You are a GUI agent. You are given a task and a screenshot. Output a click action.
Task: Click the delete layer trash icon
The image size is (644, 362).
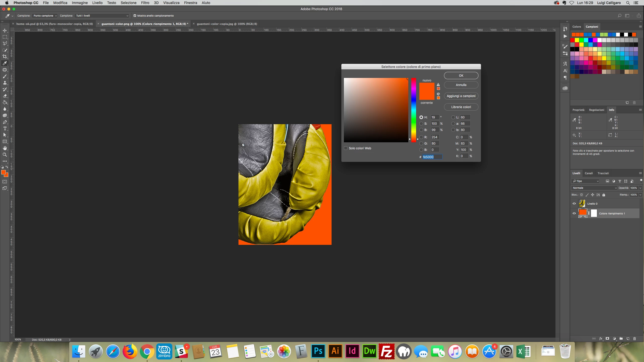click(634, 339)
